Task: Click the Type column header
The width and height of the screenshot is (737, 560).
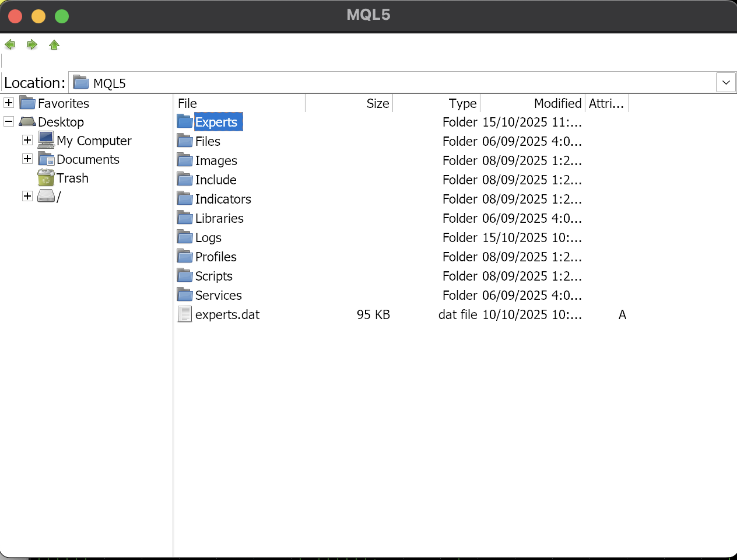Action: pos(436,103)
